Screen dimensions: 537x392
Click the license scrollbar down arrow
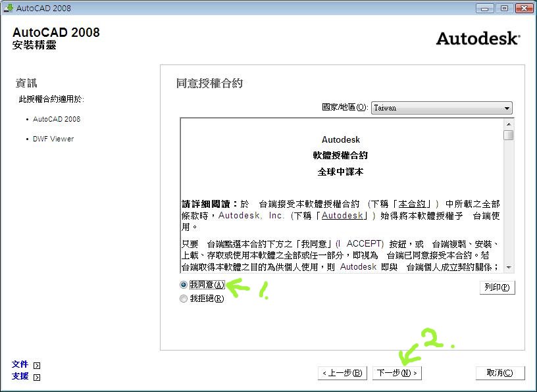(509, 268)
